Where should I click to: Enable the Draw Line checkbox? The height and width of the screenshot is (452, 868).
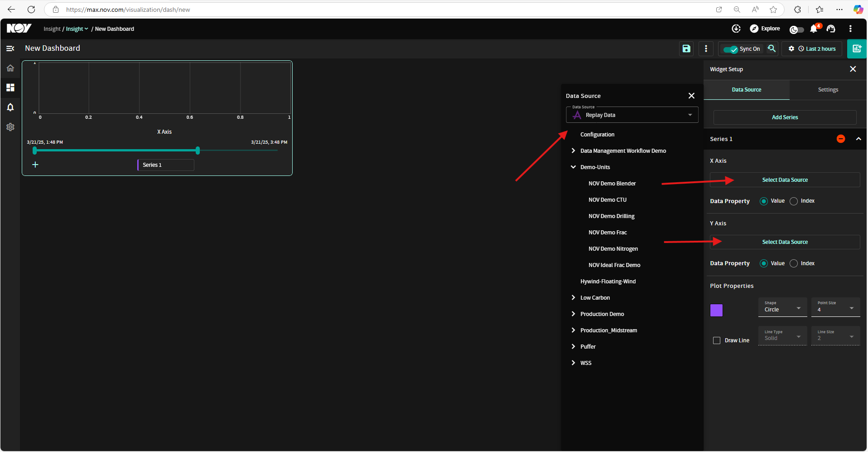(717, 340)
